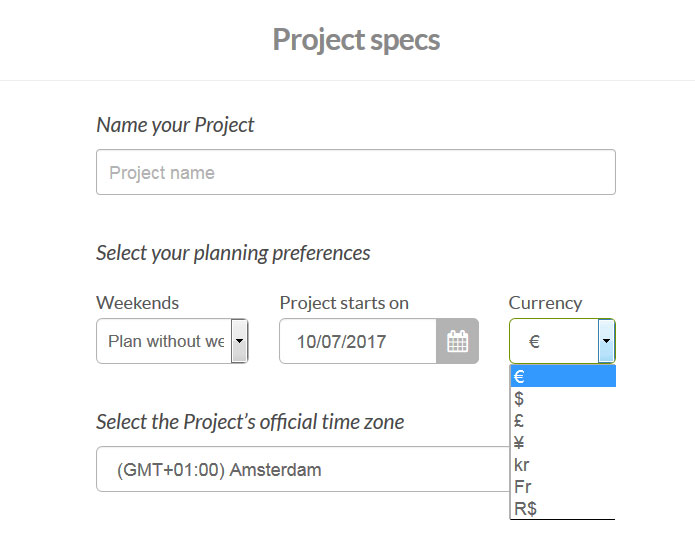The height and width of the screenshot is (548, 695).
Task: Pick the R$ currency option
Action: click(562, 509)
